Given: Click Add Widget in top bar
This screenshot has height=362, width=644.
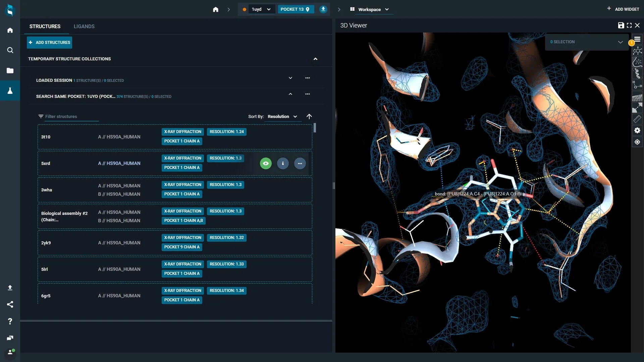Looking at the screenshot, I should pyautogui.click(x=623, y=9).
